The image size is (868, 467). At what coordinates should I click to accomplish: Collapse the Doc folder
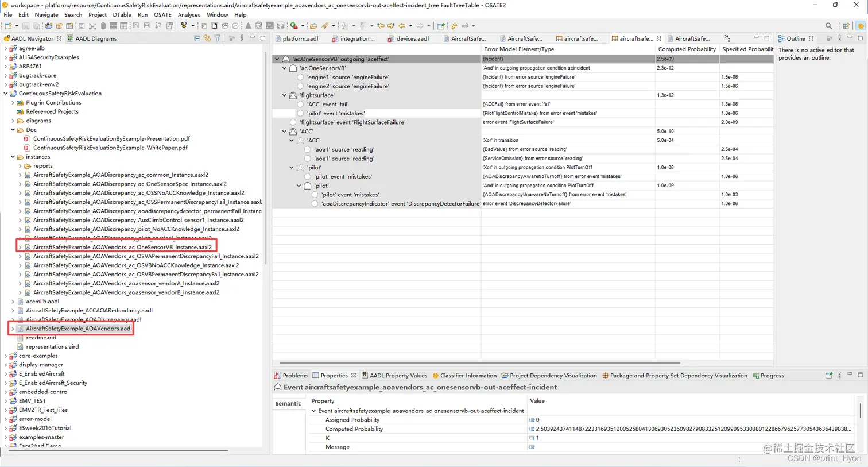[13, 130]
